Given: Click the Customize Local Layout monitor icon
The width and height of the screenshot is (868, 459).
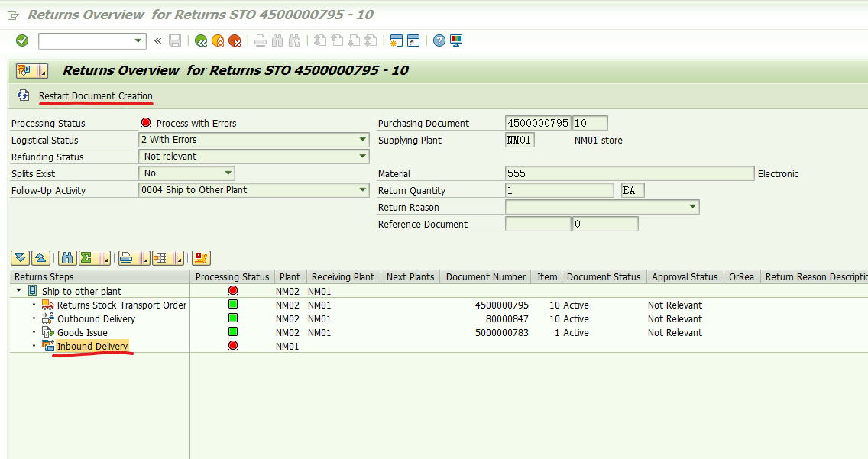Looking at the screenshot, I should (x=456, y=40).
